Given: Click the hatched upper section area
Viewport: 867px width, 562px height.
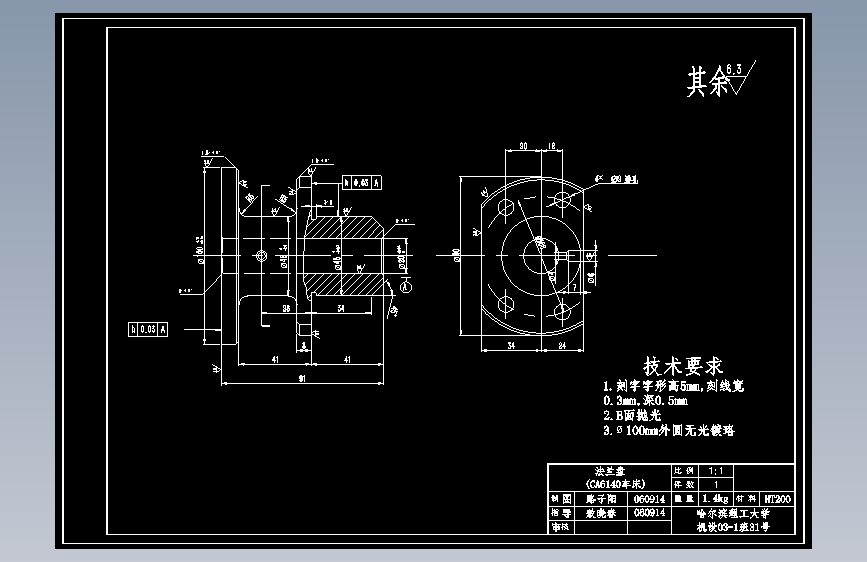Looking at the screenshot, I should click(343, 227).
